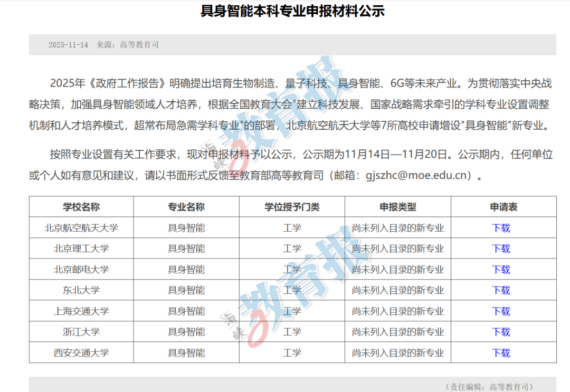Click the 下载 link for 浙江大学
The image size is (570, 392).
tap(501, 332)
